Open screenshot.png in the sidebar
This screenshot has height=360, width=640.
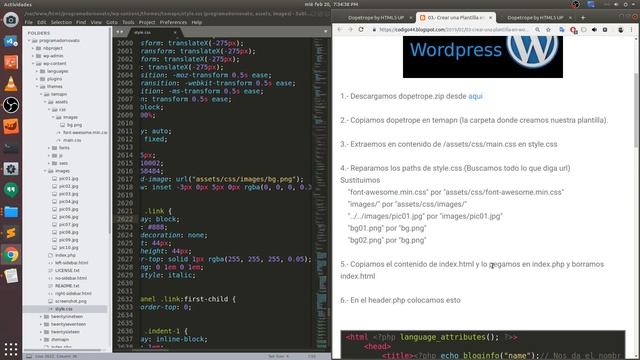tap(71, 301)
